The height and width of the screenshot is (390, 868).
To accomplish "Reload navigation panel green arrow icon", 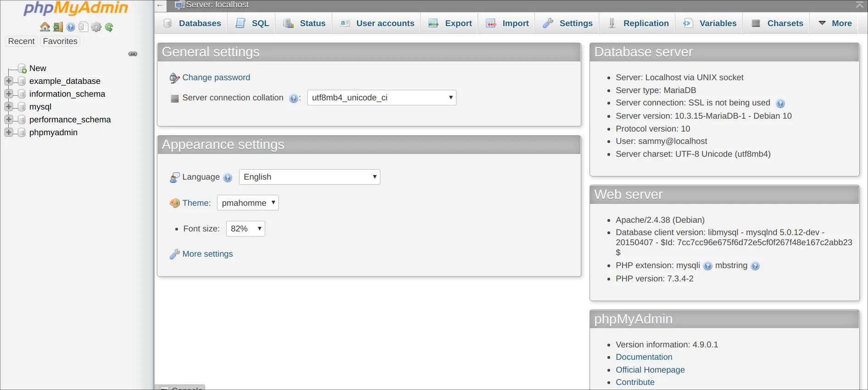I will pos(109,27).
